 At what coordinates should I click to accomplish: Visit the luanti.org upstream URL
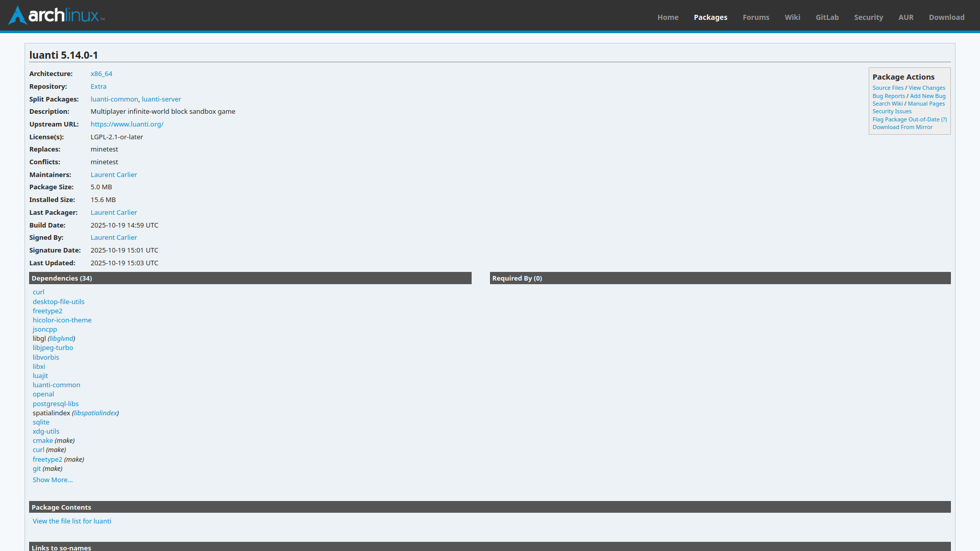coord(127,124)
